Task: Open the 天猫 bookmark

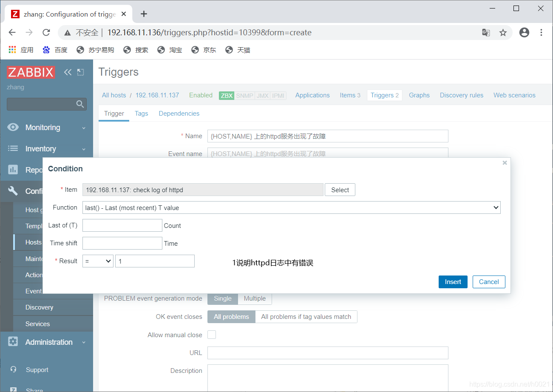Action: click(x=238, y=50)
